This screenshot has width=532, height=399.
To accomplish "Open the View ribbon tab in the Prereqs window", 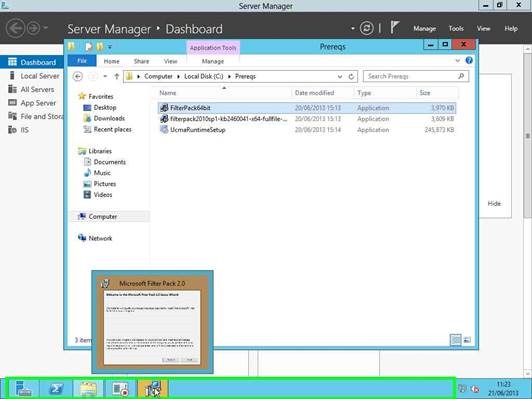I will [170, 61].
